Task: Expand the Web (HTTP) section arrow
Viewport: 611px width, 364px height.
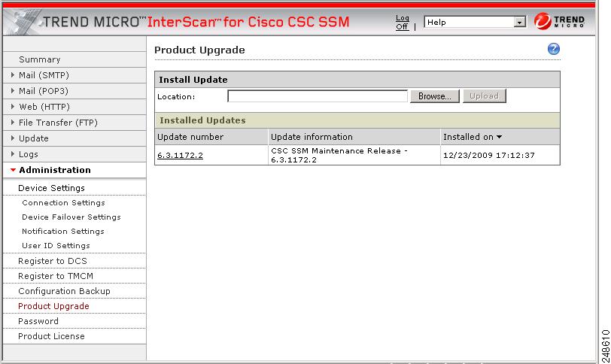Action: 13,106
